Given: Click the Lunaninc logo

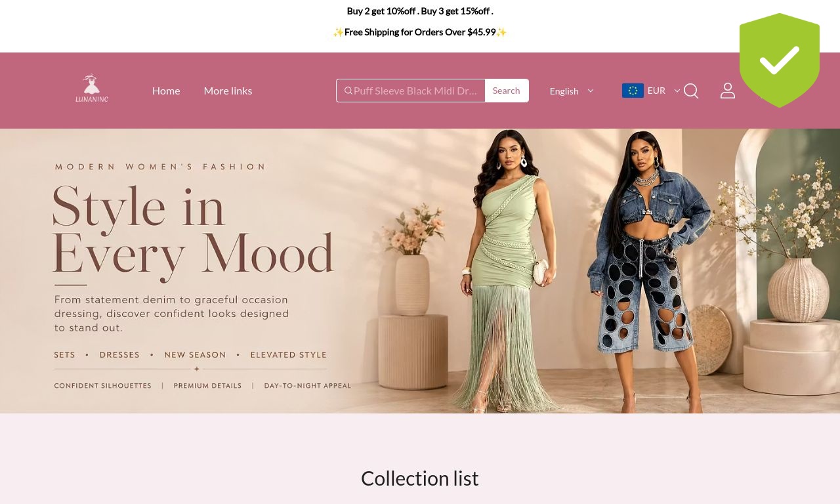Looking at the screenshot, I should pyautogui.click(x=91, y=89).
